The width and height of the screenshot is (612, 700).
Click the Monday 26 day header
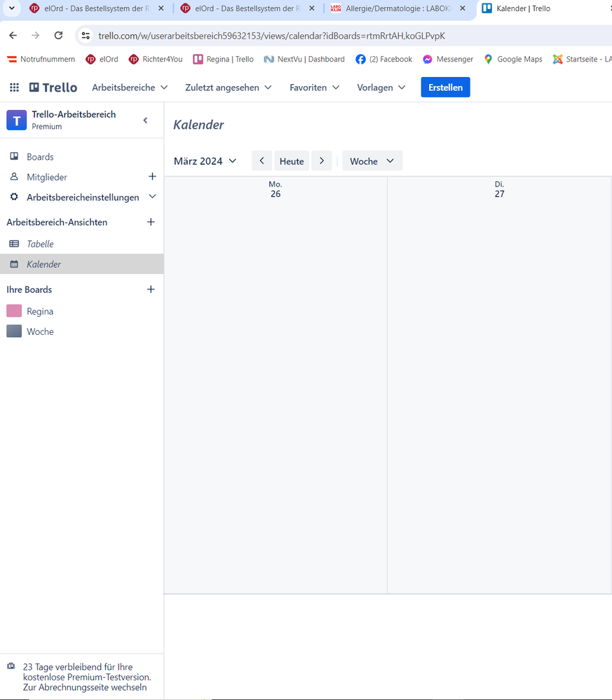click(276, 189)
